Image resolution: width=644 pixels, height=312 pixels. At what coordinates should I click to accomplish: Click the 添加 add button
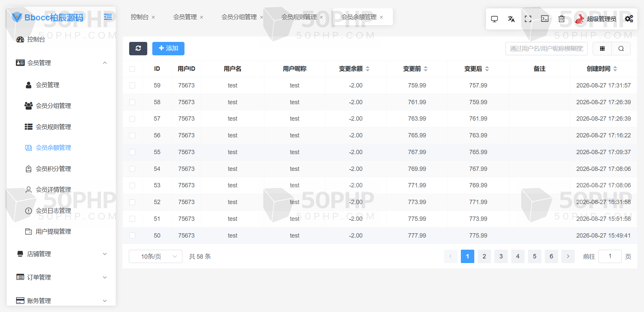click(x=168, y=49)
